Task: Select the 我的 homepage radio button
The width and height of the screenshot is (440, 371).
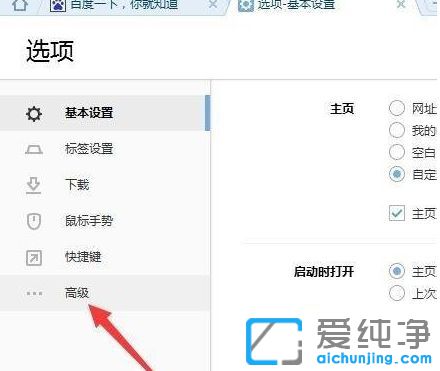Action: (x=397, y=130)
